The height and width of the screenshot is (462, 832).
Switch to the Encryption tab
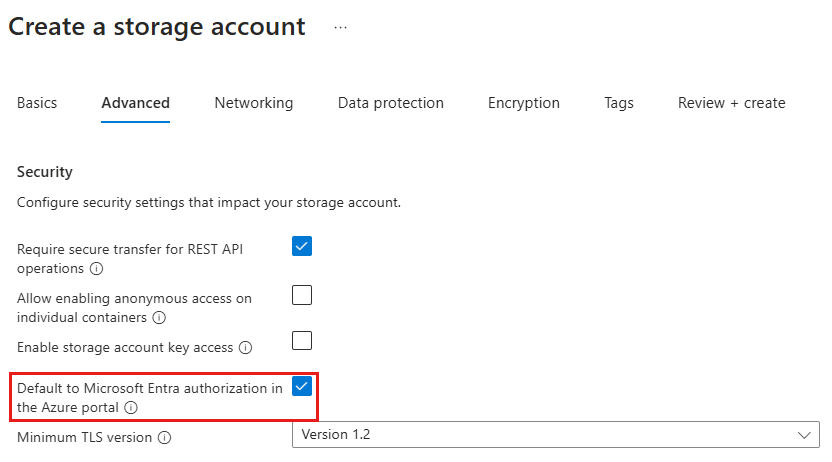pos(524,103)
